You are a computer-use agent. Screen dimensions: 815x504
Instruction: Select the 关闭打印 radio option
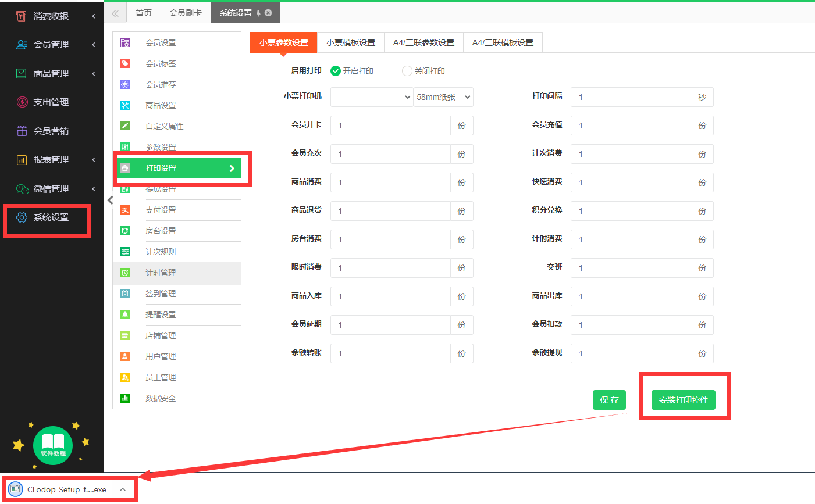[407, 71]
